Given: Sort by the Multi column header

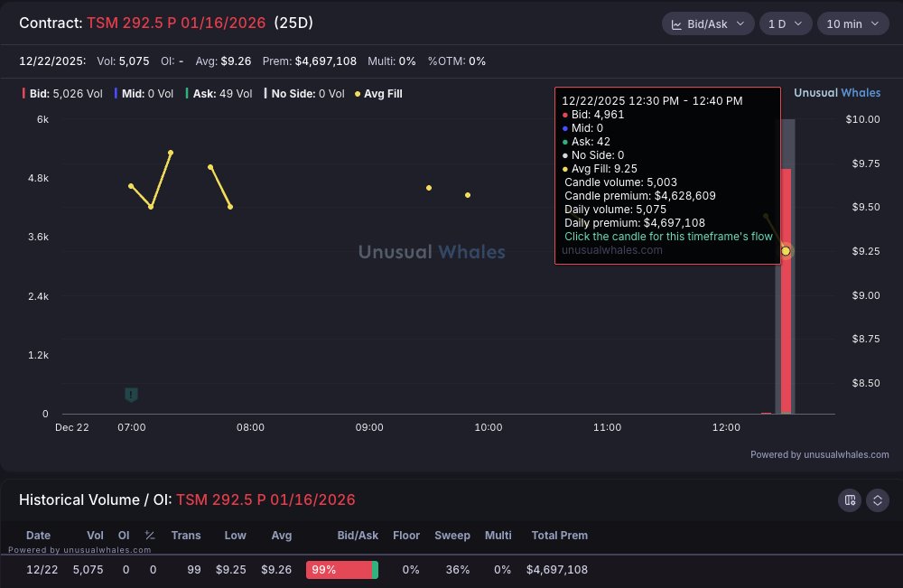Looking at the screenshot, I should pyautogui.click(x=498, y=535).
